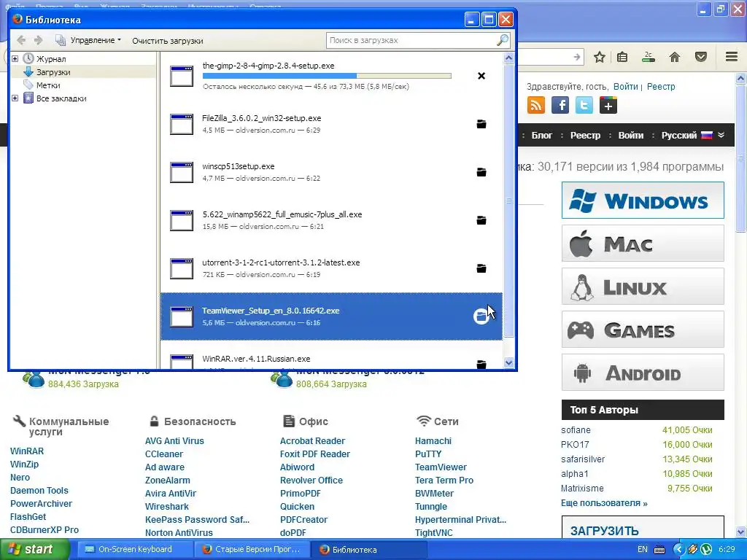Click the GIMP download progress bar

click(327, 76)
